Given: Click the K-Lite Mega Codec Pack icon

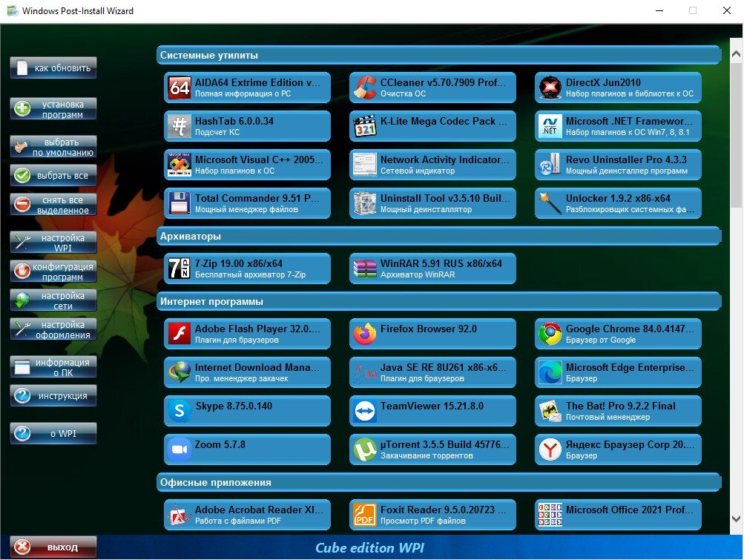Looking at the screenshot, I should tap(365, 126).
